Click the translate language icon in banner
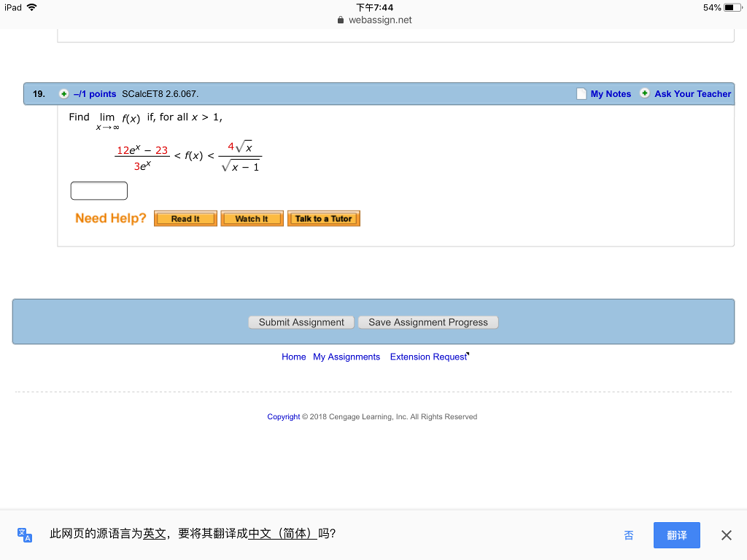The height and width of the screenshot is (560, 747). pyautogui.click(x=25, y=534)
